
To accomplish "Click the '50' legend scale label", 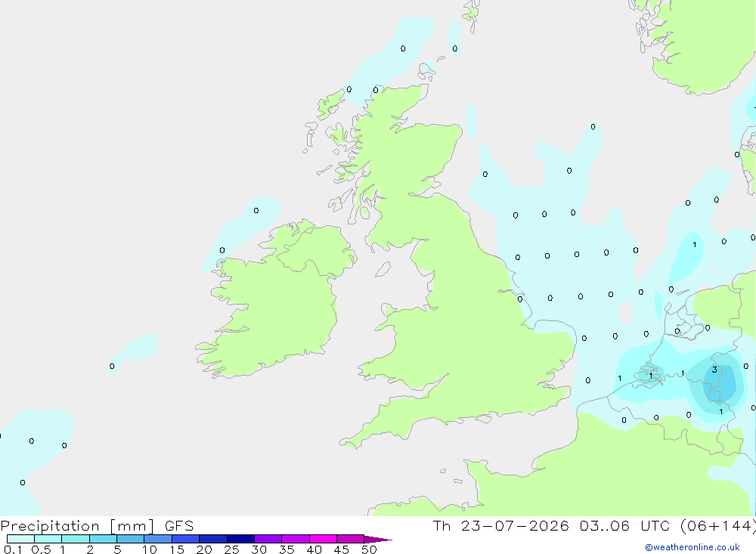I will coord(369,549).
